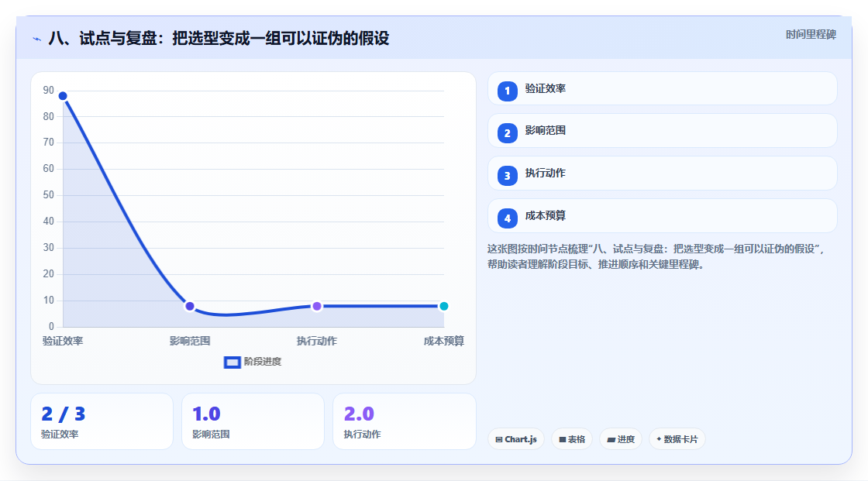Click the 阶段进度 legend label

(x=263, y=362)
